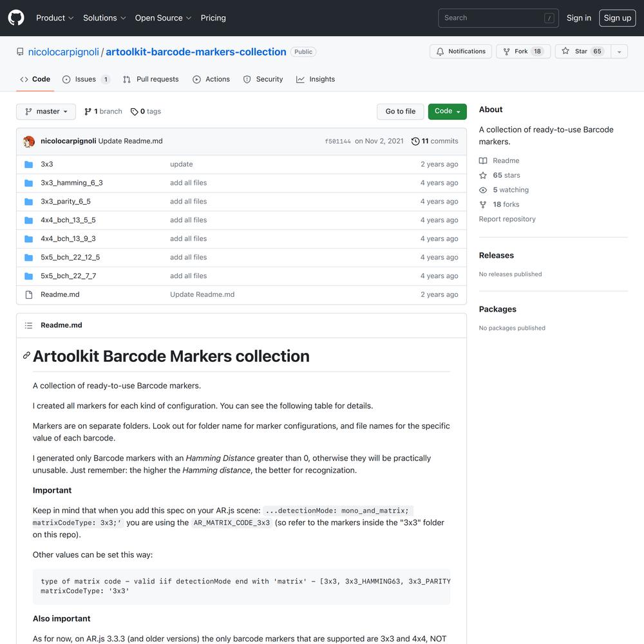644x644 pixels.
Task: Click Pricing in the top navigation
Action: click(x=213, y=17)
